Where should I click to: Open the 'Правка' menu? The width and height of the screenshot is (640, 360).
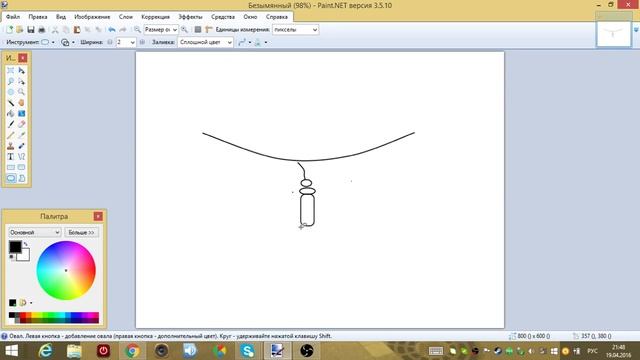[x=38, y=17]
